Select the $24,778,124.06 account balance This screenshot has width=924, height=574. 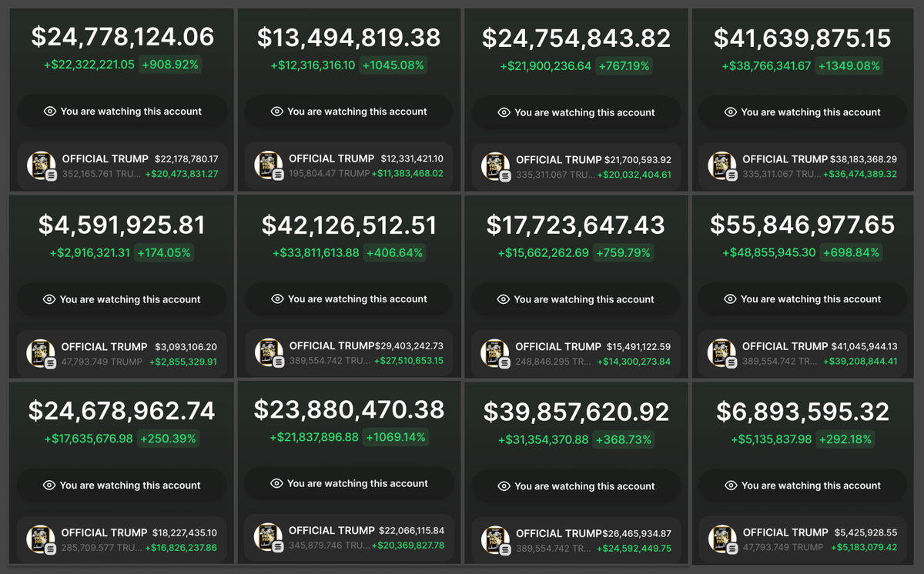point(122,37)
